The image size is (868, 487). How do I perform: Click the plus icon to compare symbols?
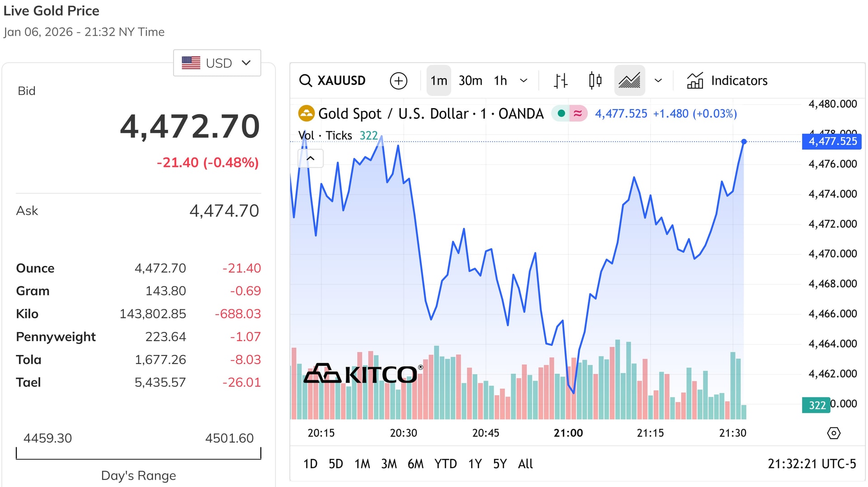tap(398, 80)
